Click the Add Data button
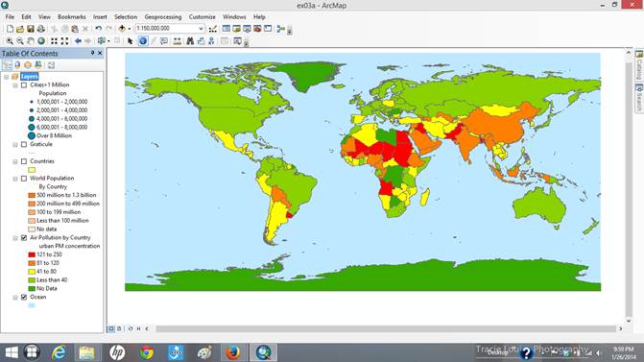 pyautogui.click(x=122, y=29)
